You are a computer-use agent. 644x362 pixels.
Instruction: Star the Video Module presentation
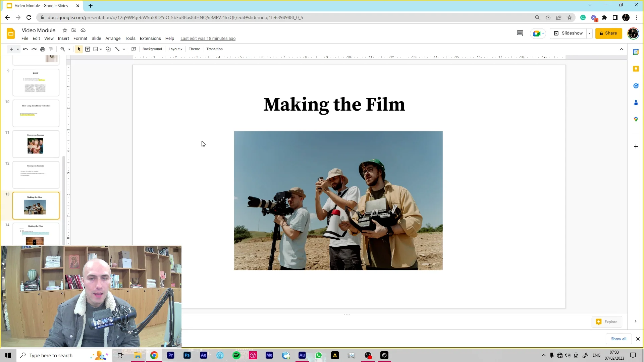coord(65,30)
